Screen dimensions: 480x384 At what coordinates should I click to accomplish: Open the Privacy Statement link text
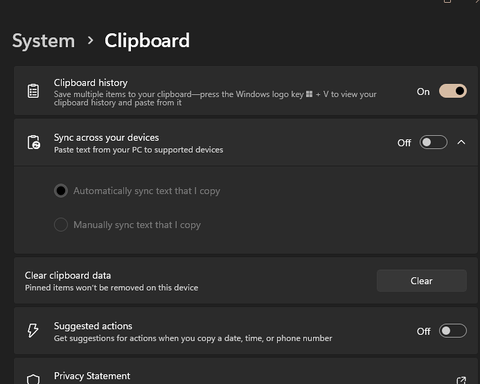pos(92,376)
